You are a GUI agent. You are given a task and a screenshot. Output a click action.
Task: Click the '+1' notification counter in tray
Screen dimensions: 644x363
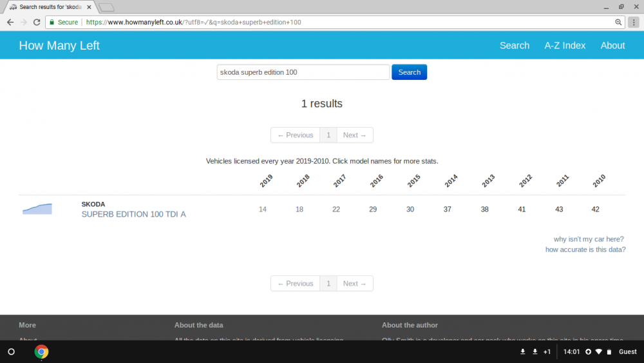tap(547, 352)
